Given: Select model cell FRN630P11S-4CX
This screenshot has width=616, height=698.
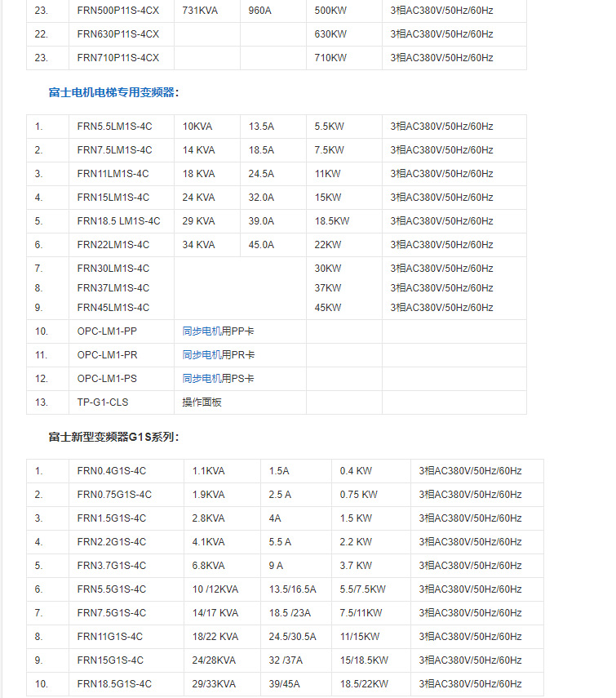Looking at the screenshot, I should [x=122, y=34].
